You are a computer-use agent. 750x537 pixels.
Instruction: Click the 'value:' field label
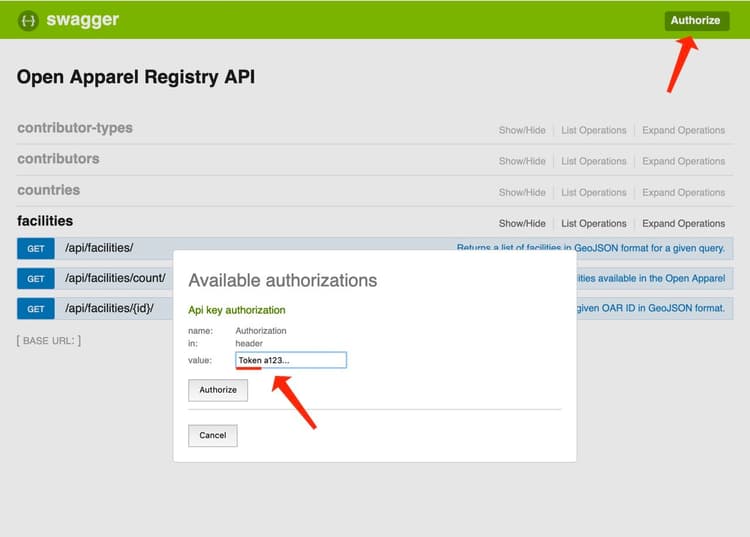coord(200,360)
